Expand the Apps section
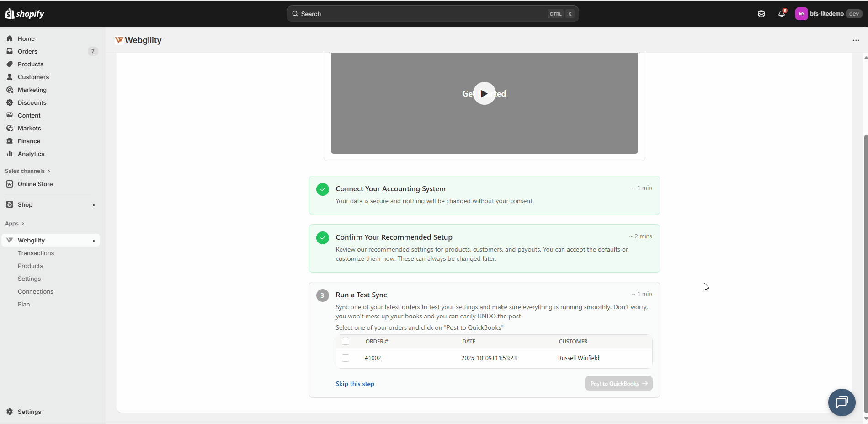This screenshot has width=868, height=424. click(x=14, y=224)
